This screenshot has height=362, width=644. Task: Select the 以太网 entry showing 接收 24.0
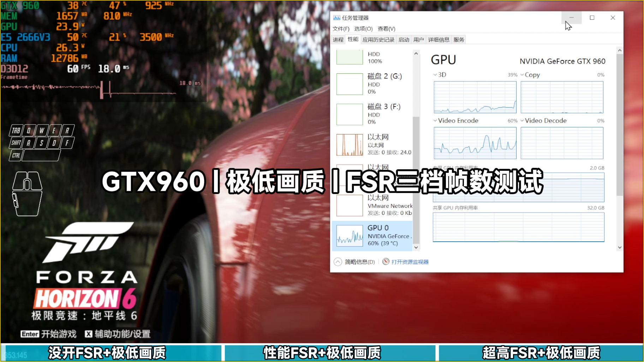(x=372, y=145)
